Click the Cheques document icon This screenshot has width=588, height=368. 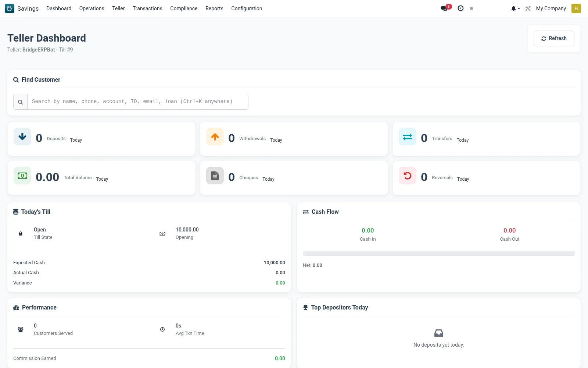pyautogui.click(x=215, y=176)
